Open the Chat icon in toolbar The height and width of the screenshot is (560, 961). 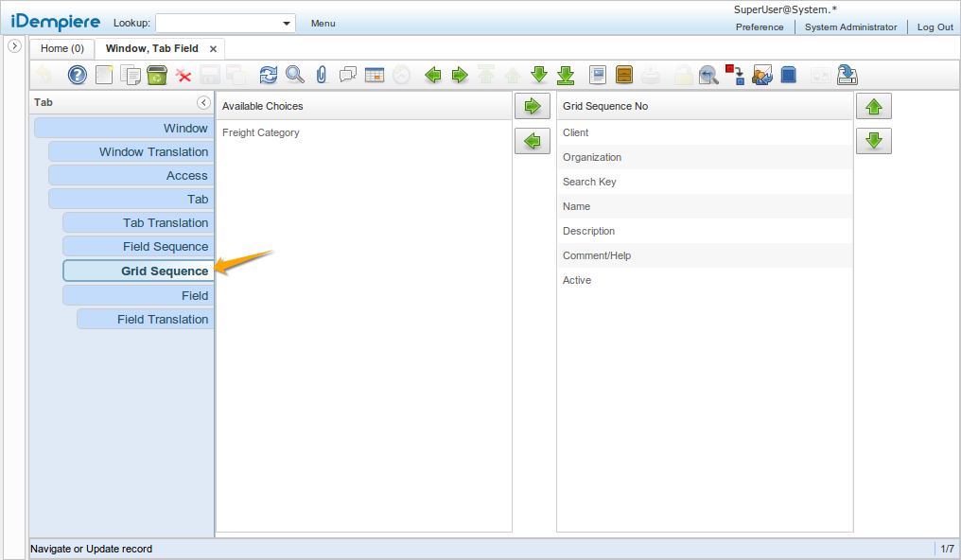pos(348,75)
